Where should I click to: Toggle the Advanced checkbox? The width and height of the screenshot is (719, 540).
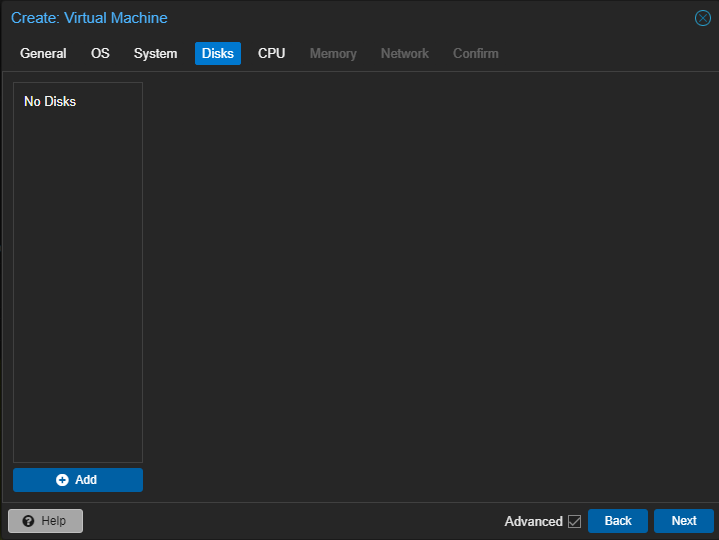(x=574, y=521)
